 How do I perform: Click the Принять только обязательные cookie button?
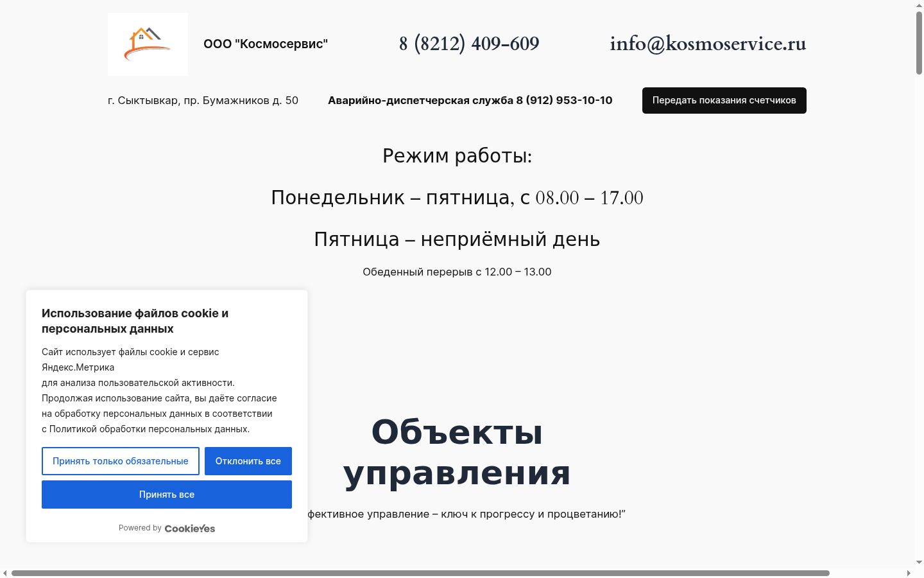(x=121, y=461)
